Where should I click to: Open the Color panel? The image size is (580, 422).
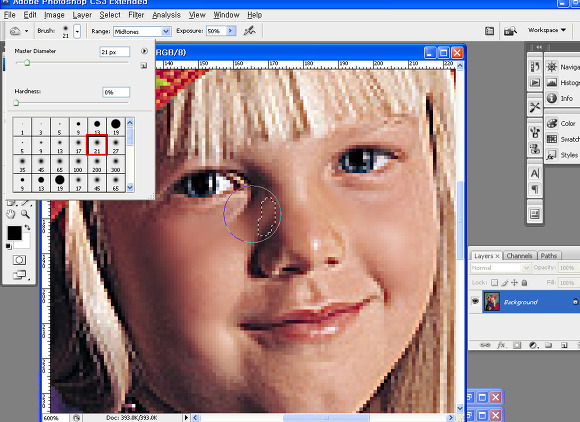562,124
